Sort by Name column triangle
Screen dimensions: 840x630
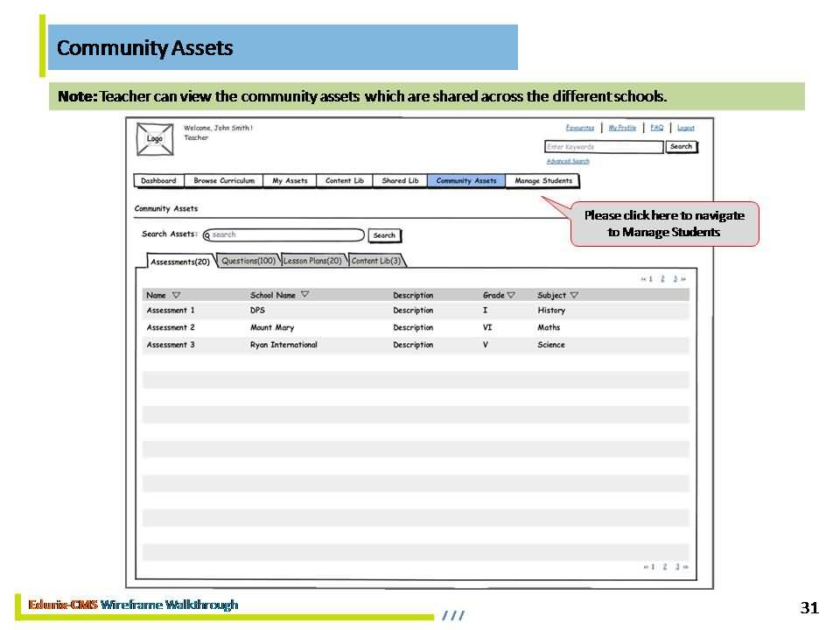(176, 295)
